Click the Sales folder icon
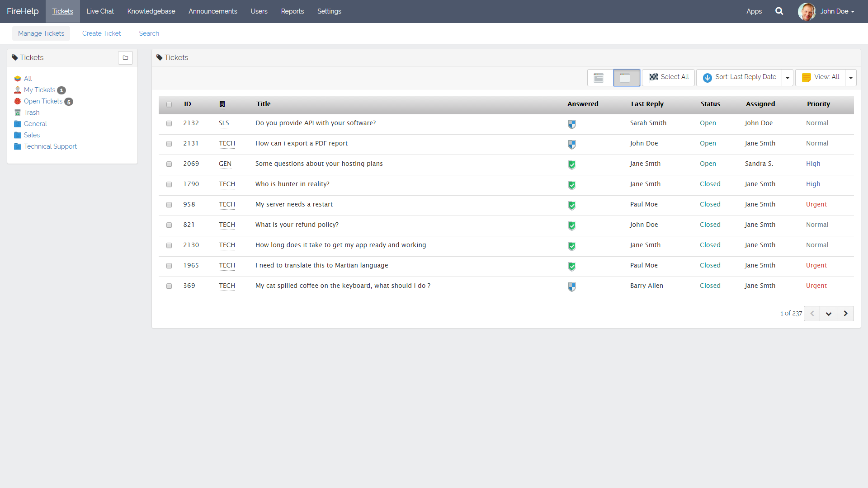 tap(18, 135)
